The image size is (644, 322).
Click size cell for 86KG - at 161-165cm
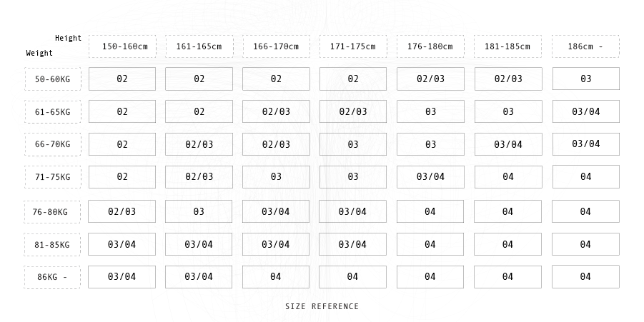click(199, 277)
